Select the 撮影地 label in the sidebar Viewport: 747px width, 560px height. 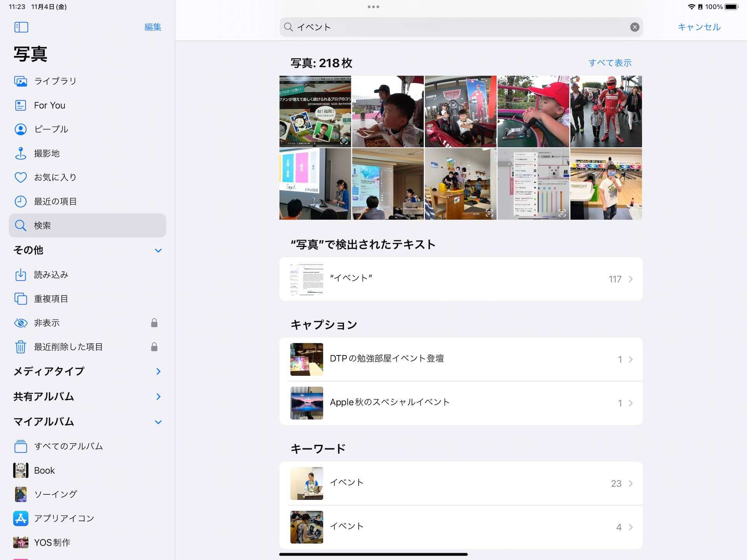click(x=47, y=154)
